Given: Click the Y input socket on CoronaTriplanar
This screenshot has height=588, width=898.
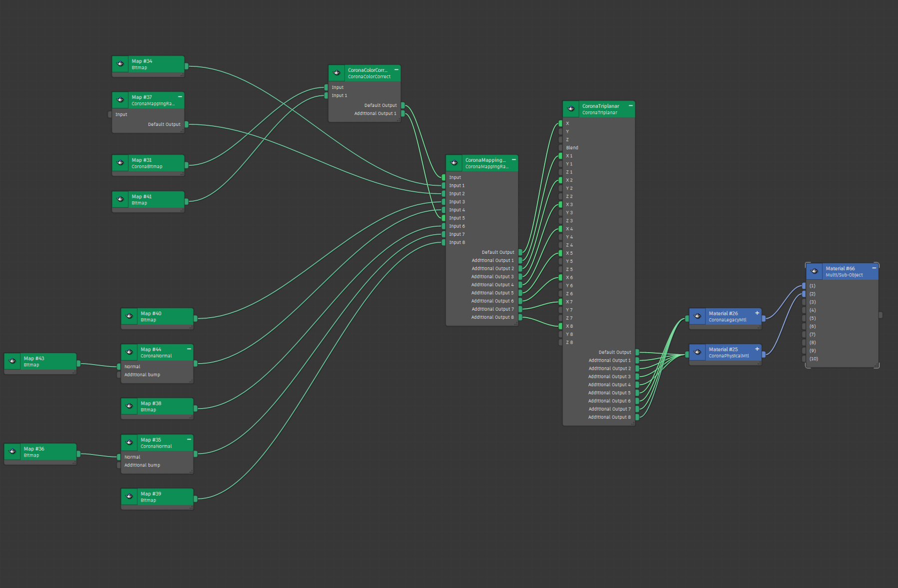Looking at the screenshot, I should pyautogui.click(x=561, y=131).
